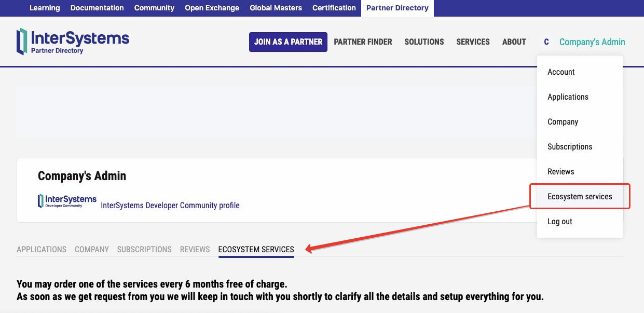Click the Developer Community logo icon
The width and height of the screenshot is (644, 313).
click(x=67, y=201)
